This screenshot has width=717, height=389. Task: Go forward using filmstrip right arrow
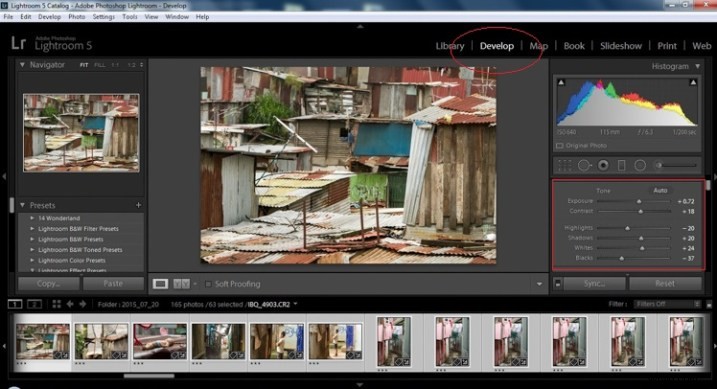83,304
